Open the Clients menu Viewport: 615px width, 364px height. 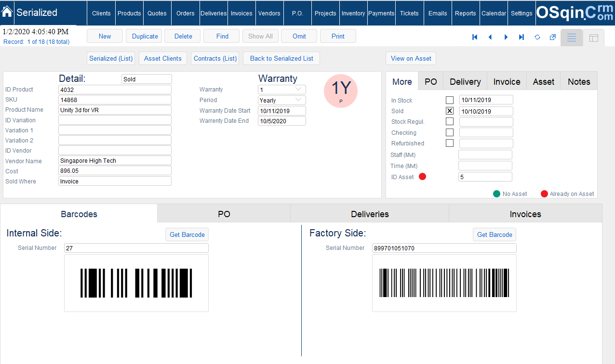101,13
